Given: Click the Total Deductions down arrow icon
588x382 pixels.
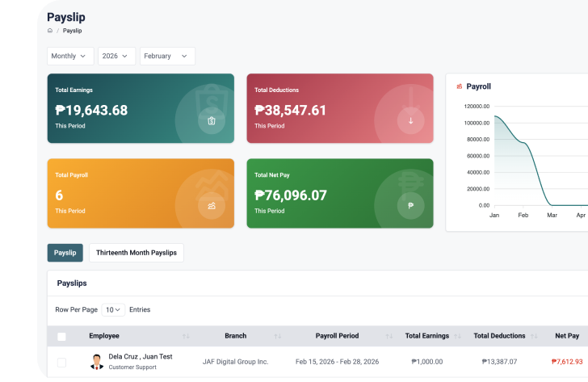Looking at the screenshot, I should coord(410,120).
